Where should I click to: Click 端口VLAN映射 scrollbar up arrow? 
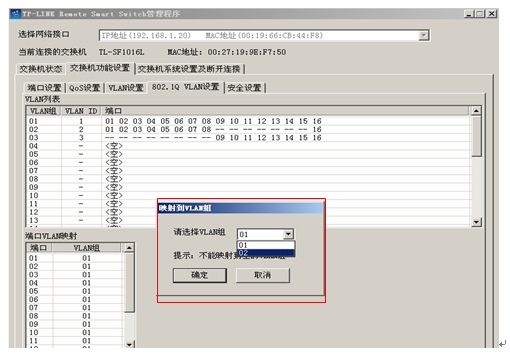[x=129, y=248]
